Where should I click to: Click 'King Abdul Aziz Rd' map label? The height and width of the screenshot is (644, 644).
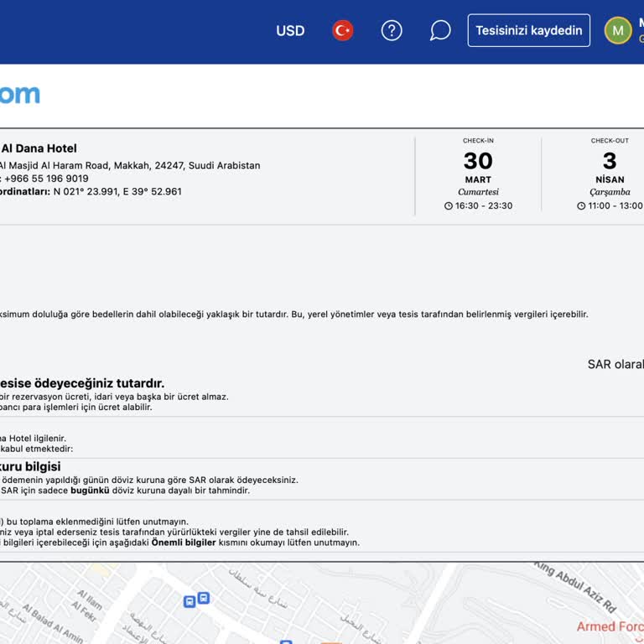[576, 586]
